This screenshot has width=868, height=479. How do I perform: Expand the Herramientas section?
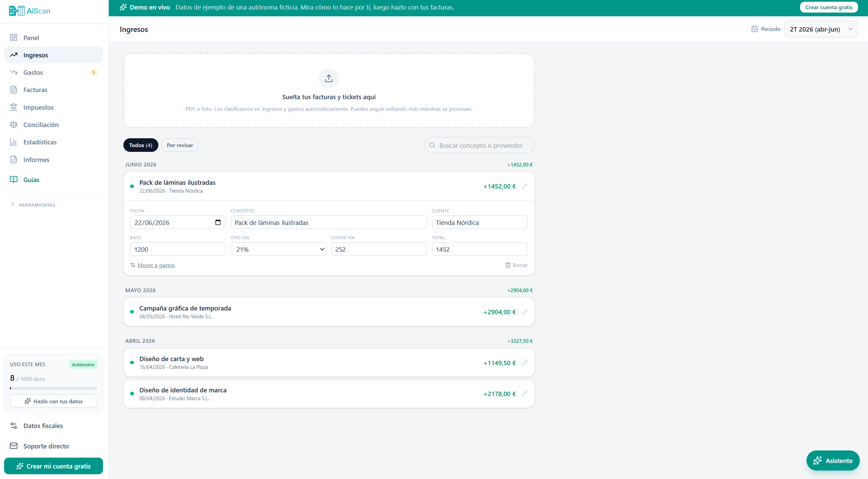point(33,205)
